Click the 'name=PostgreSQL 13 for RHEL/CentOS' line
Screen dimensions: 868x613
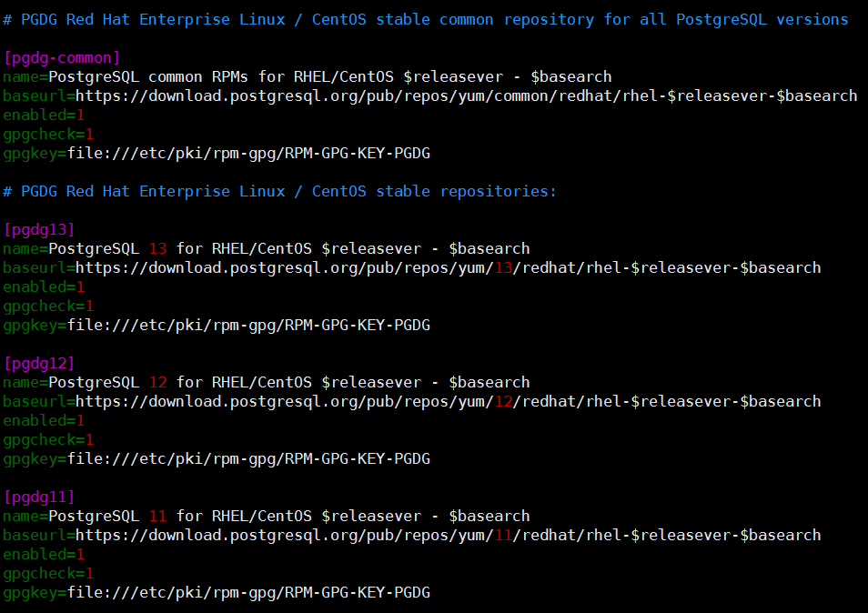pos(267,249)
